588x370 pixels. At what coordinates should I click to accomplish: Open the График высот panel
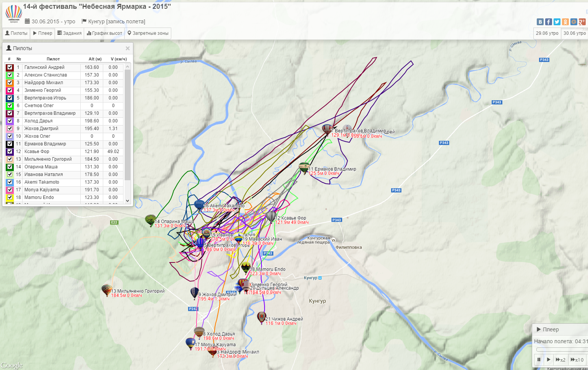[104, 33]
